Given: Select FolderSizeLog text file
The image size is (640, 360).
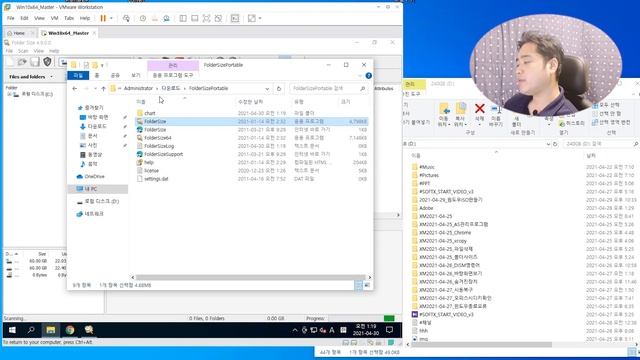Looking at the screenshot, I should click(159, 146).
